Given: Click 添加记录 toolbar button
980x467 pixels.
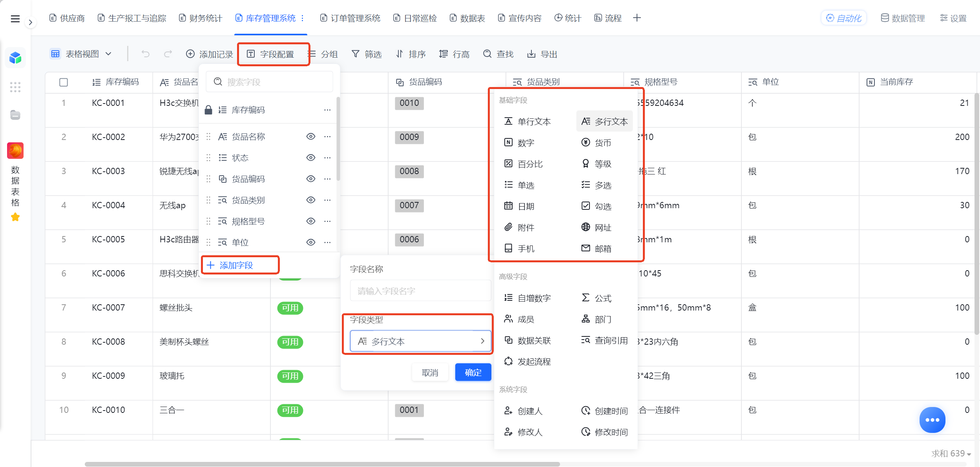Looking at the screenshot, I should point(209,54).
